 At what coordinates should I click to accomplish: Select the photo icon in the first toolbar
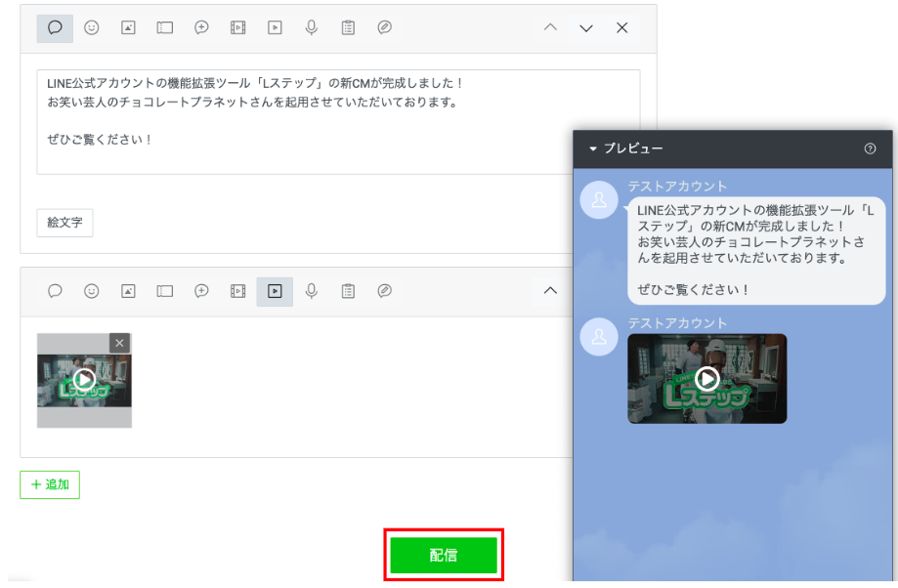coord(128,28)
